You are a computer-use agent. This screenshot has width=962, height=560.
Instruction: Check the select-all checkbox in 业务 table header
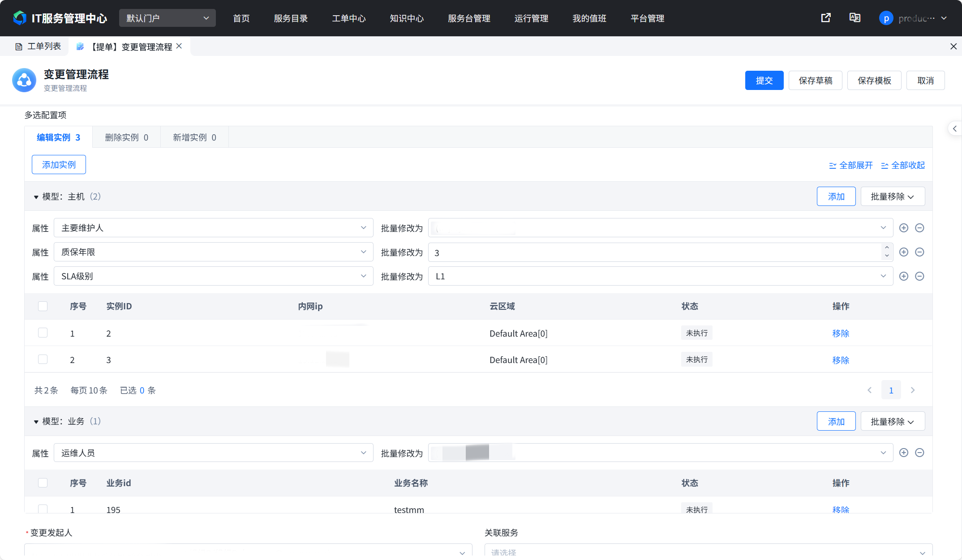(43, 483)
